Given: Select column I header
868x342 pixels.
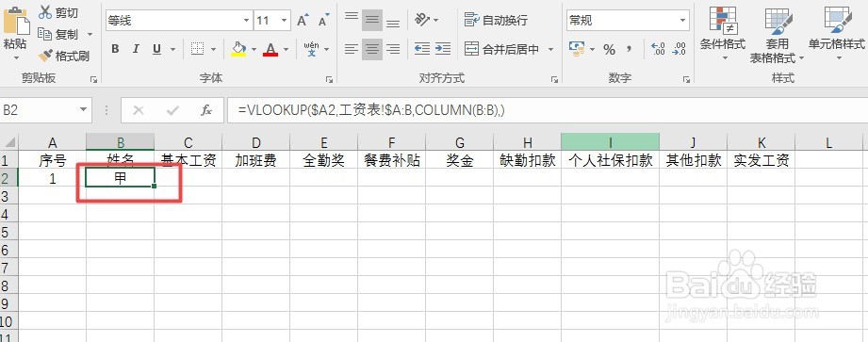Looking at the screenshot, I should click(x=610, y=143).
